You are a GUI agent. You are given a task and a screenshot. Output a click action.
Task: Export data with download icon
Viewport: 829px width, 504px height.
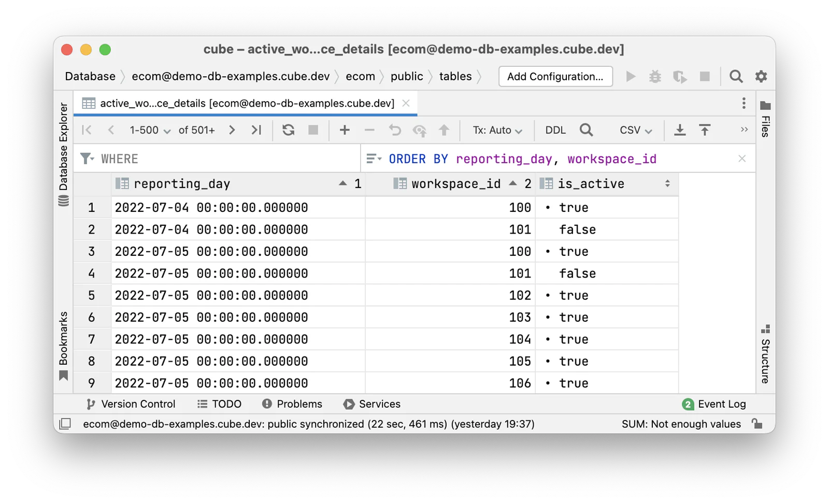pos(680,130)
